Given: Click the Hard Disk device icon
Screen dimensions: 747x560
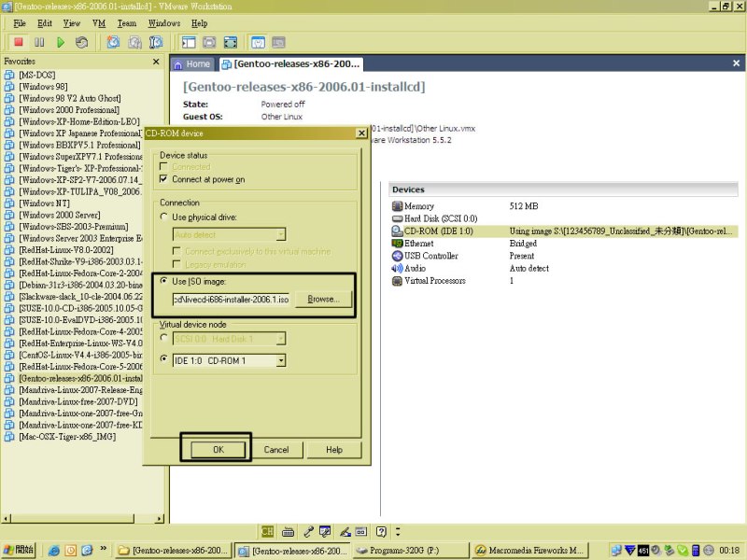Looking at the screenshot, I should tap(397, 218).
